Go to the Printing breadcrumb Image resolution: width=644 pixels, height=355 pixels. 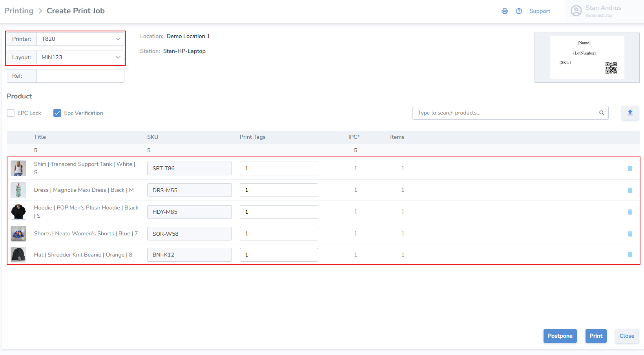19,11
